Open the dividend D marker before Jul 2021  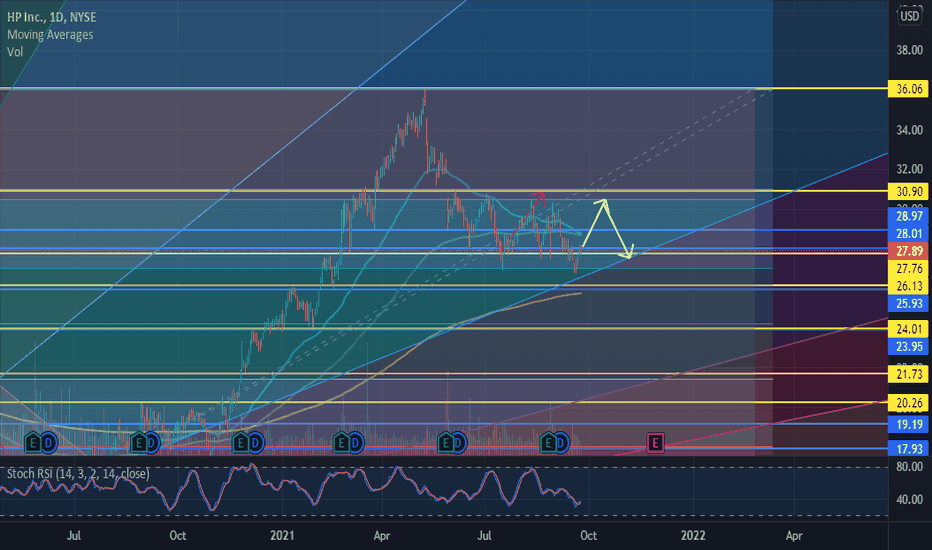point(459,442)
